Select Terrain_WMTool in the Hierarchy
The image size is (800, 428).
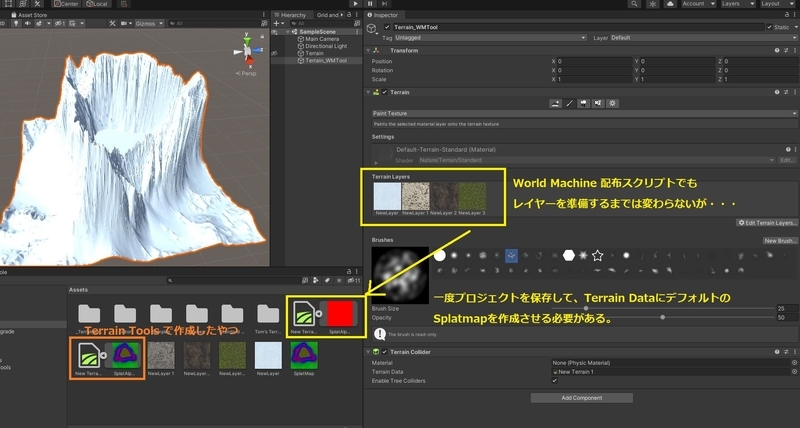click(x=326, y=60)
